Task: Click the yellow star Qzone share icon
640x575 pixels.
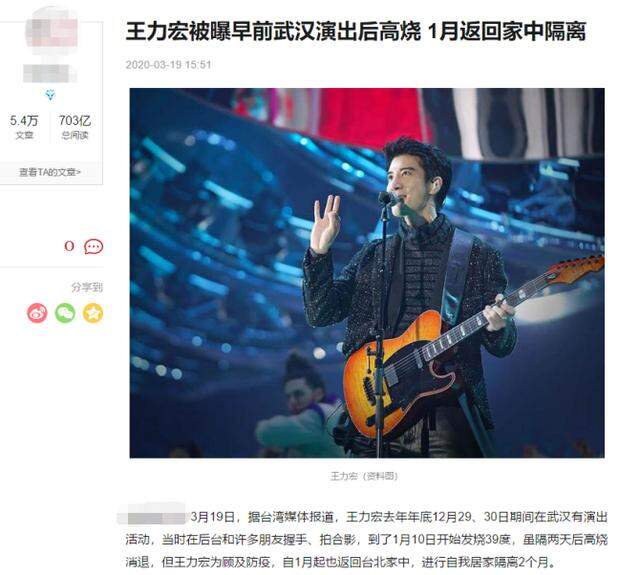Action: click(93, 313)
